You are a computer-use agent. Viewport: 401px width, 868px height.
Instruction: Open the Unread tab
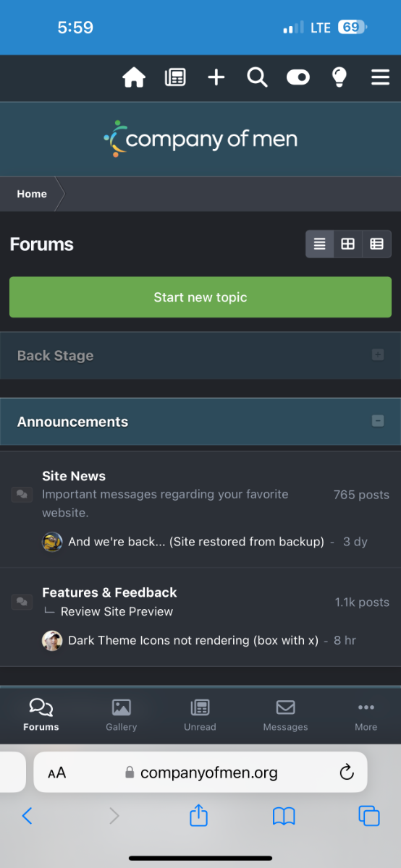coord(200,715)
